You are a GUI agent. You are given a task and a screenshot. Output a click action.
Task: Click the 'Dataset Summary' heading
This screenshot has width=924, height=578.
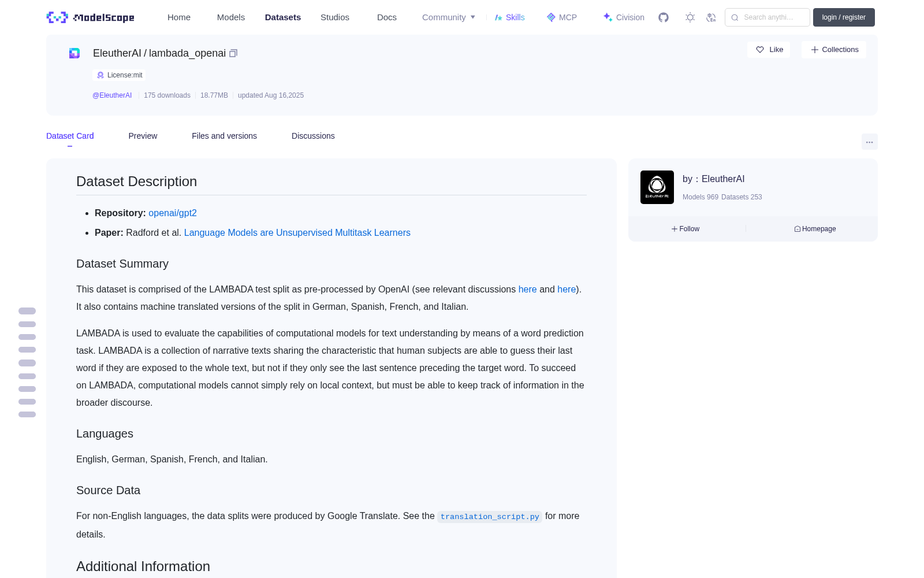click(x=122, y=264)
